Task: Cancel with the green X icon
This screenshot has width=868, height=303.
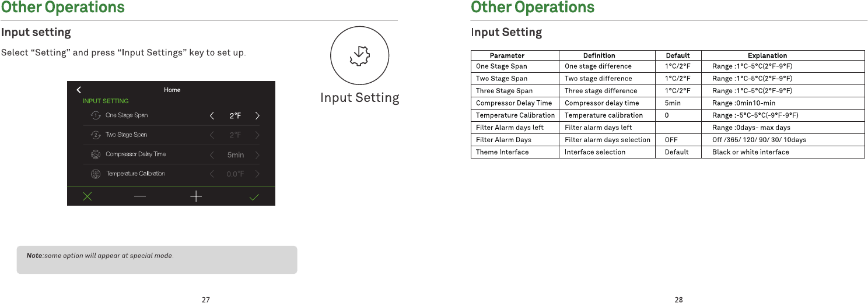Action: [87, 197]
